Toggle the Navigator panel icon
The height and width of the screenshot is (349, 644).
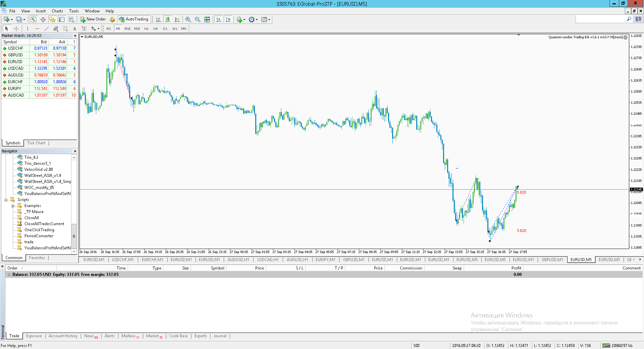pos(52,19)
